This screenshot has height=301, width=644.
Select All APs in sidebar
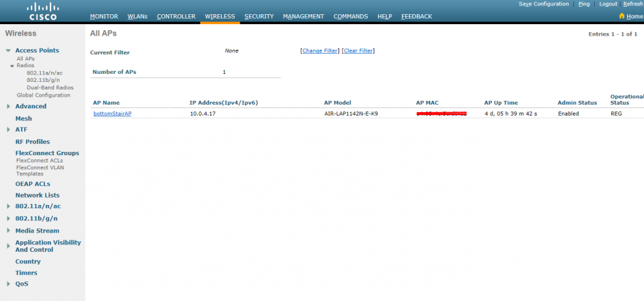[x=26, y=58]
